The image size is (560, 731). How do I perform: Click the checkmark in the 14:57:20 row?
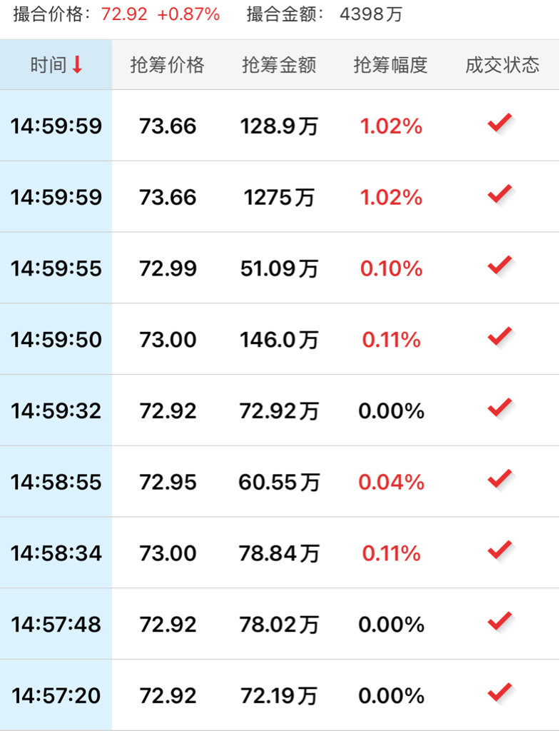click(500, 693)
